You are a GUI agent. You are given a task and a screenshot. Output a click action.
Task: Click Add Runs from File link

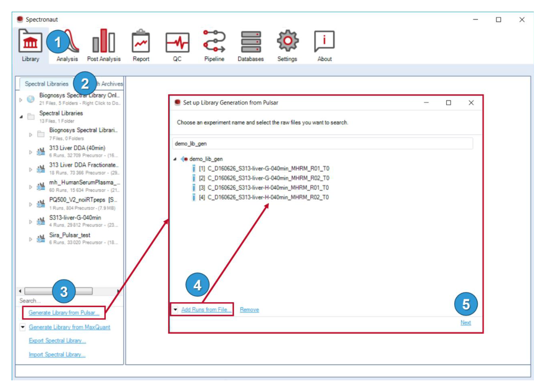pos(206,310)
